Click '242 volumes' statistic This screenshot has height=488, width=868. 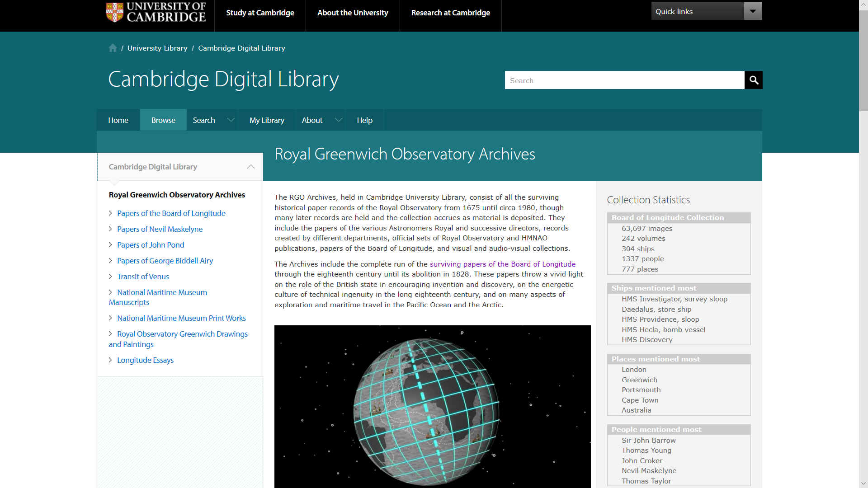[643, 239]
